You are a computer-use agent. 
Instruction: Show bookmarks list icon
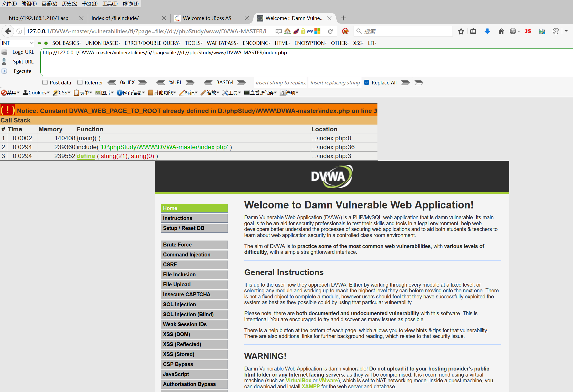(473, 31)
